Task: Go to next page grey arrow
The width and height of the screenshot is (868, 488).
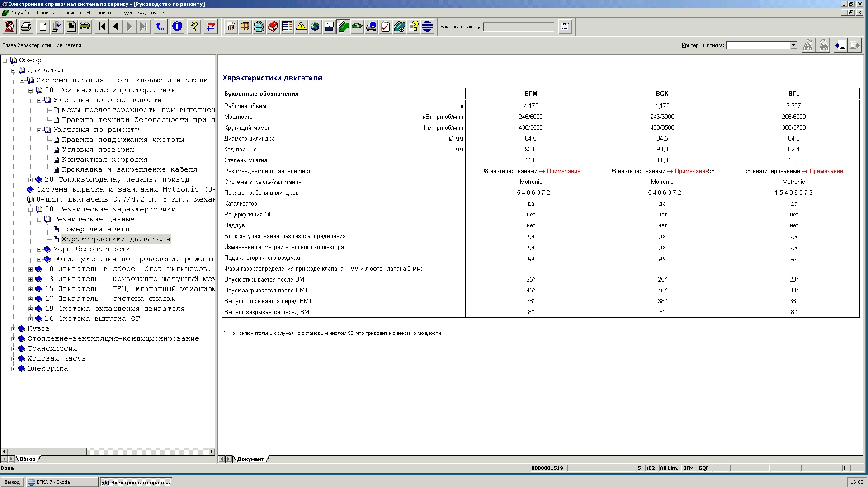Action: (x=130, y=27)
